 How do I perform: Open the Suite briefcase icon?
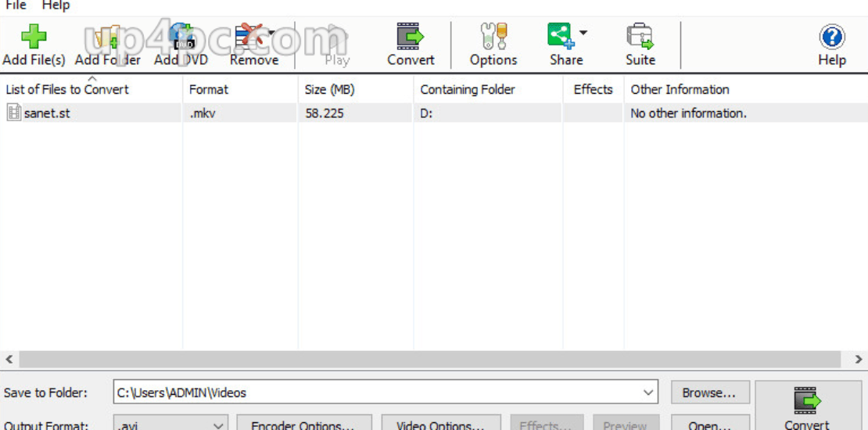pos(640,37)
